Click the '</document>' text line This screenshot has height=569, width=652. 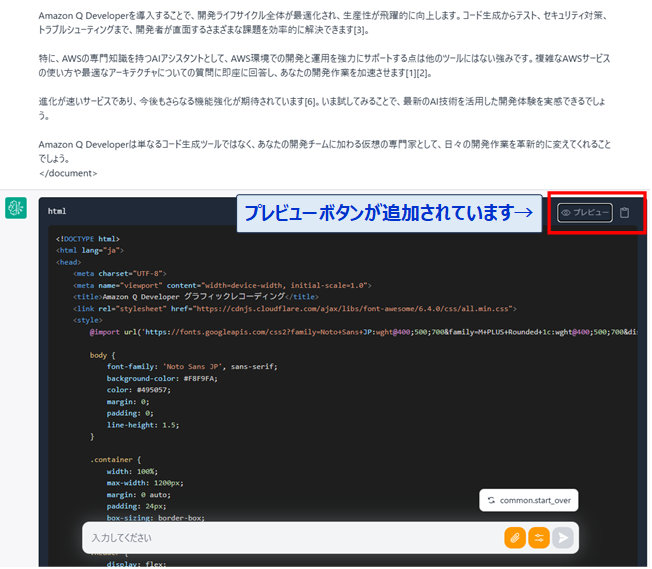(x=68, y=173)
